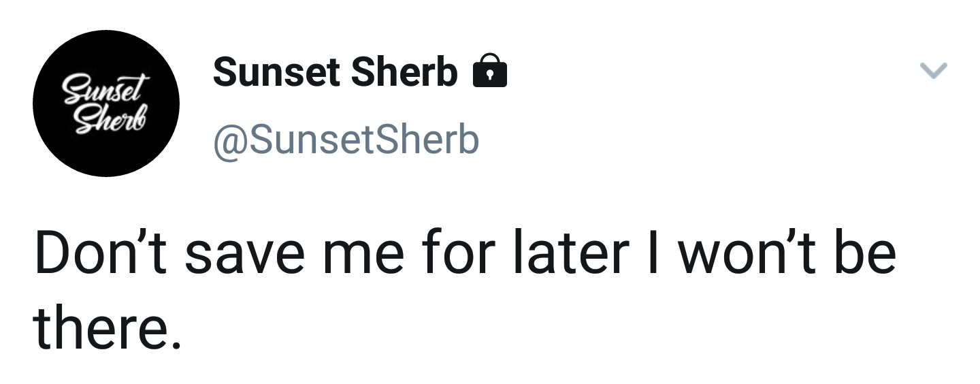Click the lock badge after Sunset Sherb
The height and width of the screenshot is (384, 980).
489,72
